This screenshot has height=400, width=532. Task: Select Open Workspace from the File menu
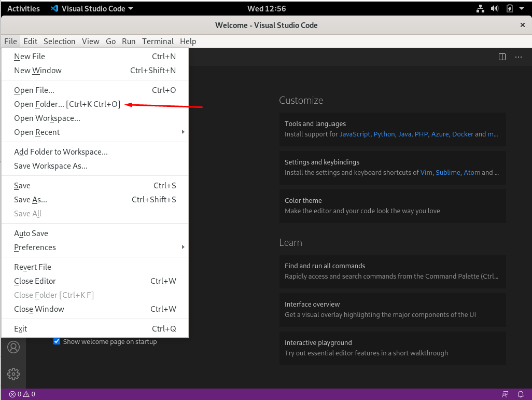click(x=47, y=118)
